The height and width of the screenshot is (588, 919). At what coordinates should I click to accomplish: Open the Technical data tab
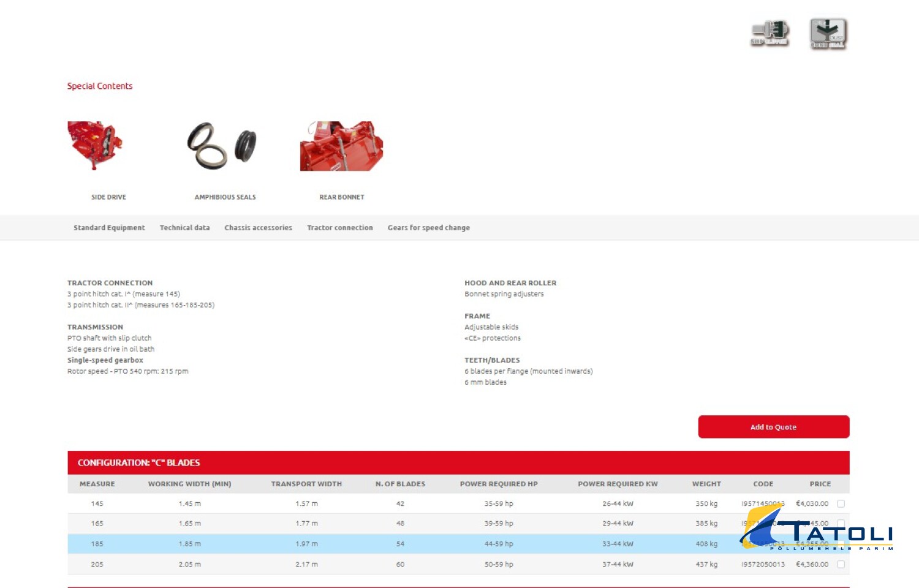[x=184, y=228]
